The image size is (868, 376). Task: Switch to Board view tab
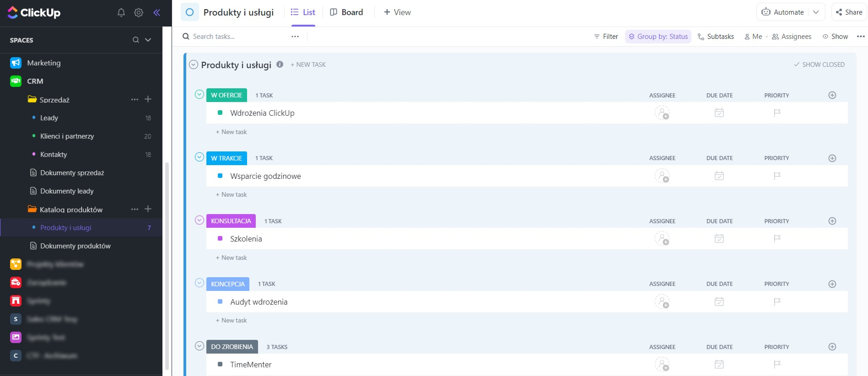pos(346,12)
